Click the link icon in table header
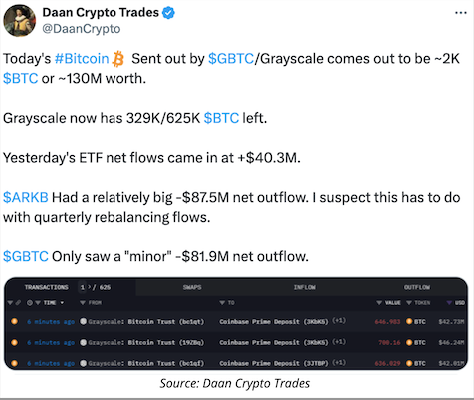 tap(18, 303)
